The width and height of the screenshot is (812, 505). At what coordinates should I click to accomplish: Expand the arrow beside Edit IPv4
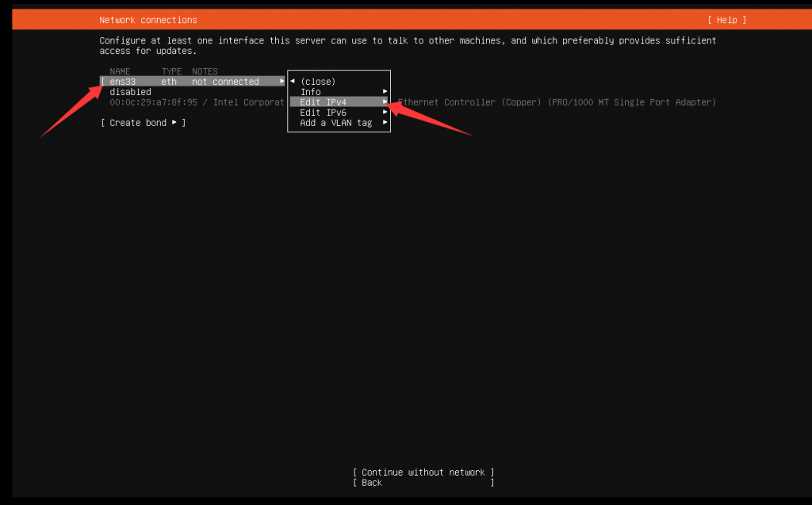point(385,102)
